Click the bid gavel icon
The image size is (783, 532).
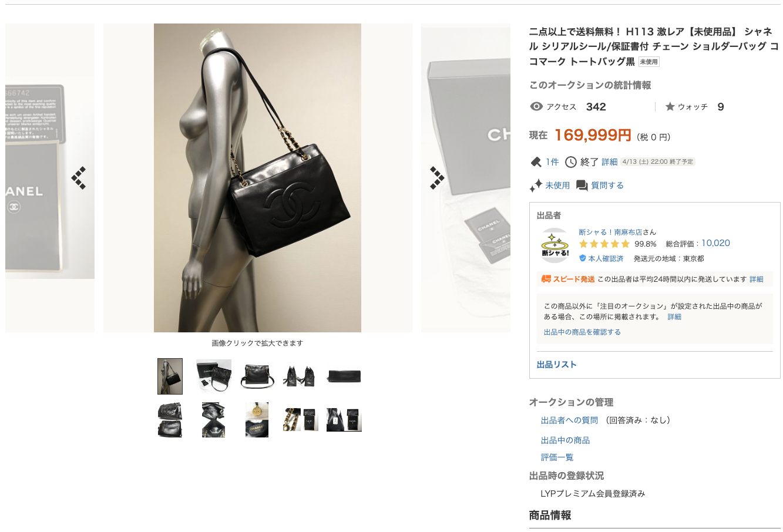click(x=536, y=162)
